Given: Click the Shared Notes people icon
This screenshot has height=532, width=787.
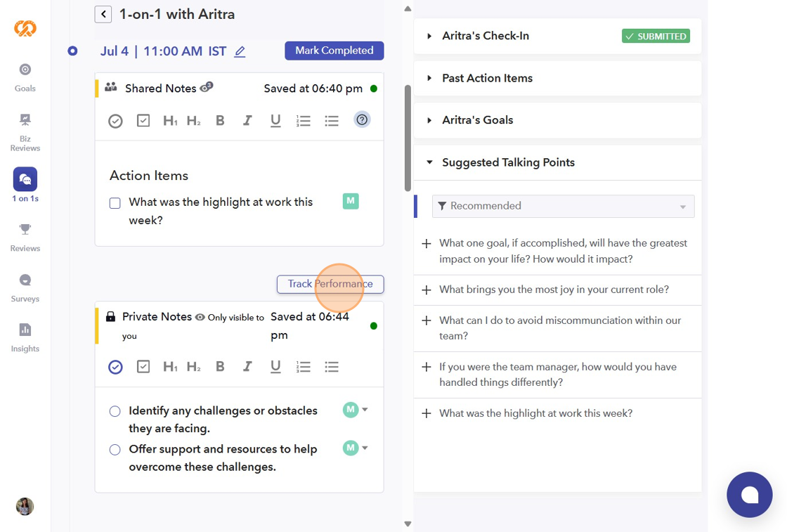Looking at the screenshot, I should click(110, 87).
